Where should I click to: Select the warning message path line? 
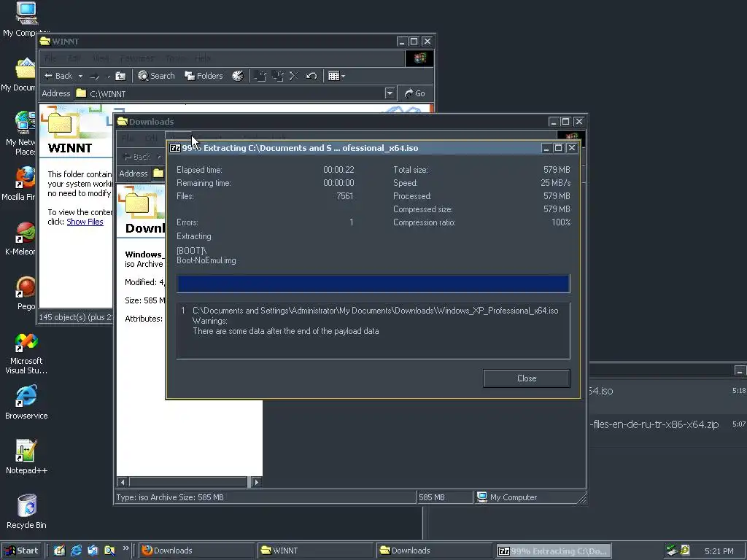[x=376, y=311]
